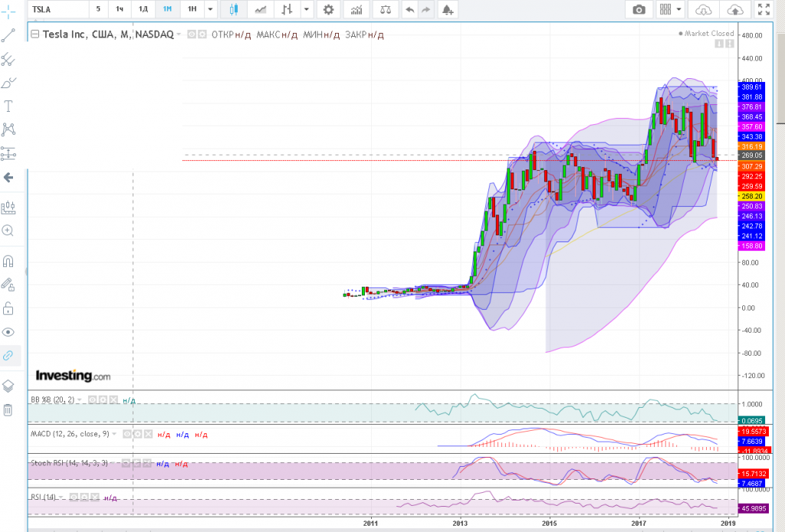This screenshot has height=532, width=785.
Task: Select candlestick chart style
Action: point(233,9)
